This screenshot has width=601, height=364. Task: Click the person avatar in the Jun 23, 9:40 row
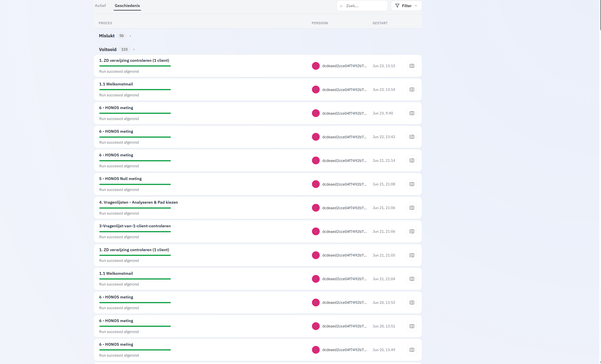point(316,113)
